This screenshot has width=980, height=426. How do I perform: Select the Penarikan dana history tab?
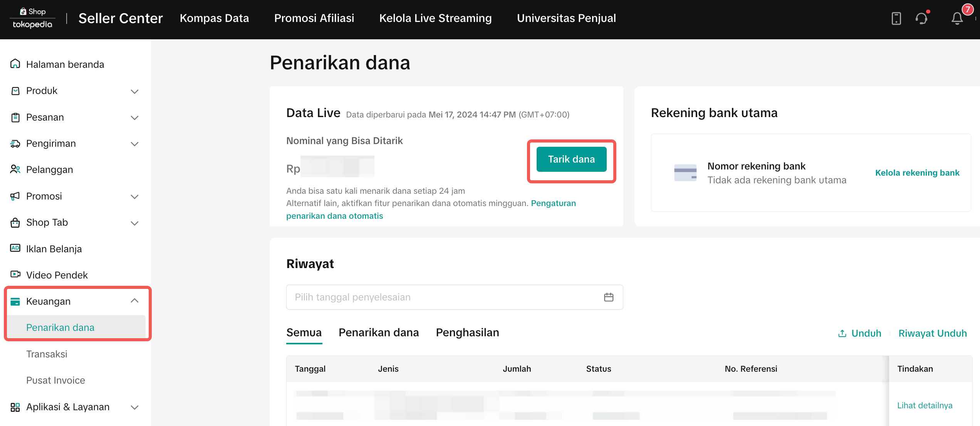click(378, 332)
